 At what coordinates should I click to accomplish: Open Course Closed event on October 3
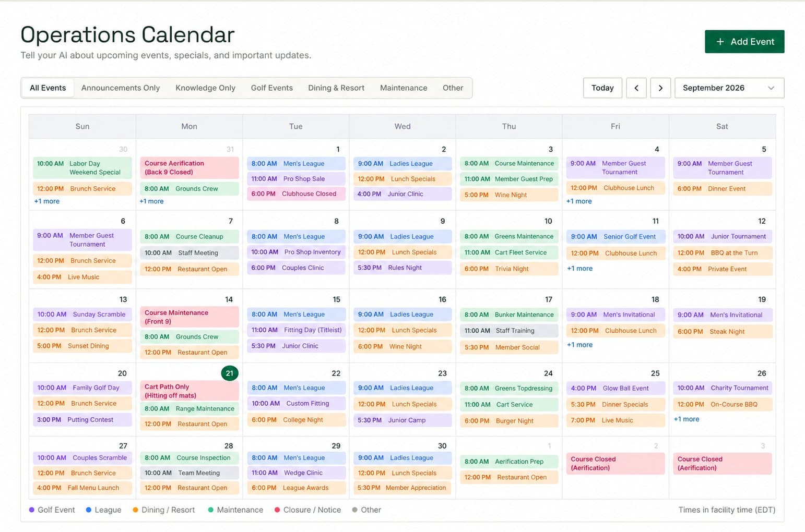pyautogui.click(x=722, y=464)
